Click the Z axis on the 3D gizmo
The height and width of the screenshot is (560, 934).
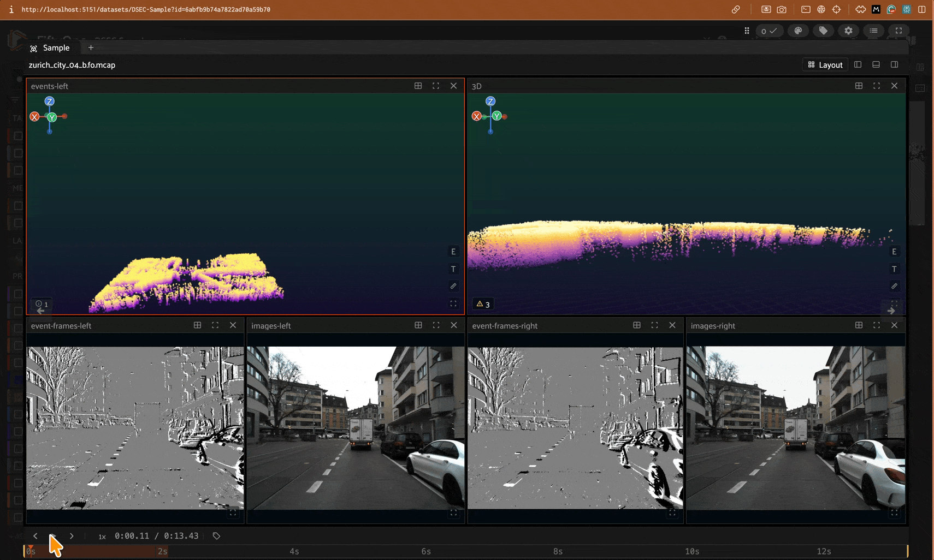(x=490, y=101)
